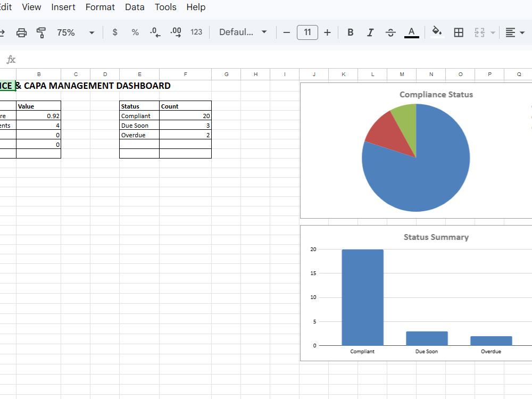Viewport: 532px width, 399px height.
Task: Open horizontal align dropdown
Action: coord(514,32)
